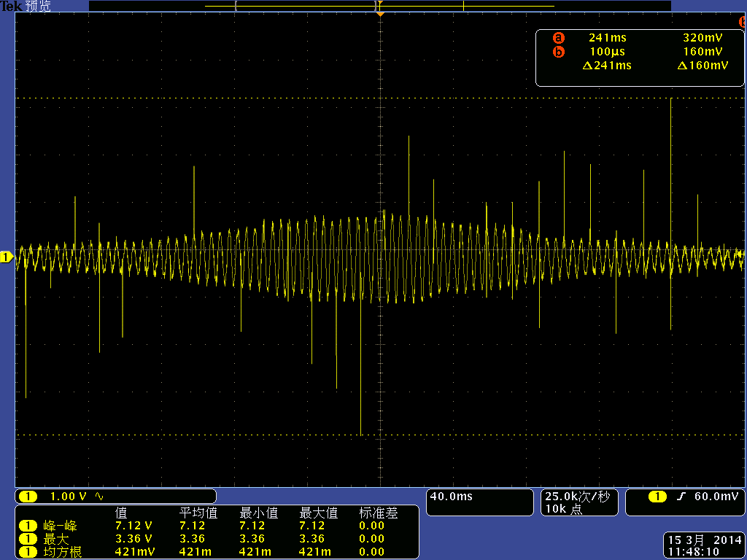The height and width of the screenshot is (560, 747).
Task: Click the 40.0ms timebase readout
Action: tap(451, 497)
